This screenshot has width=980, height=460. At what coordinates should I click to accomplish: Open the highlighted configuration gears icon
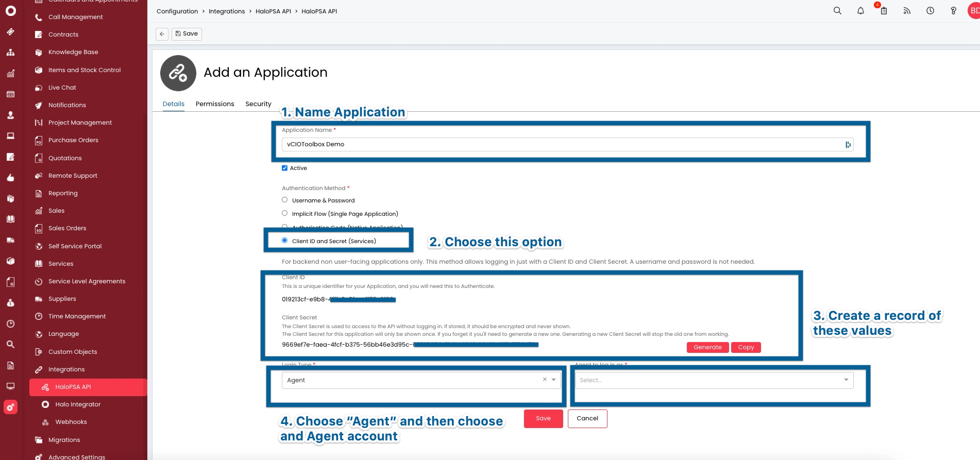[10, 407]
